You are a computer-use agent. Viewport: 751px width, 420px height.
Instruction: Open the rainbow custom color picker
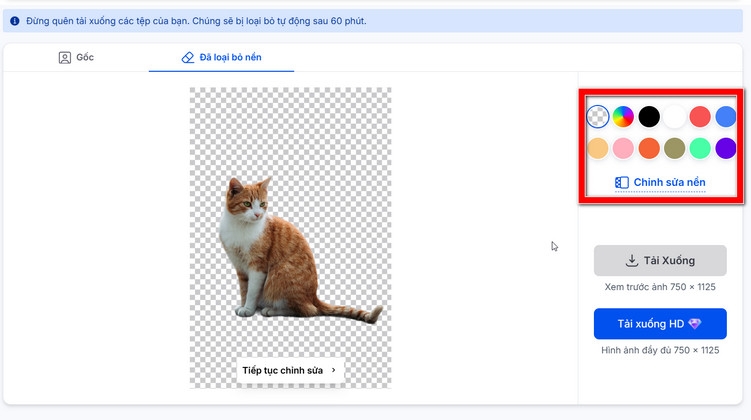coord(623,116)
